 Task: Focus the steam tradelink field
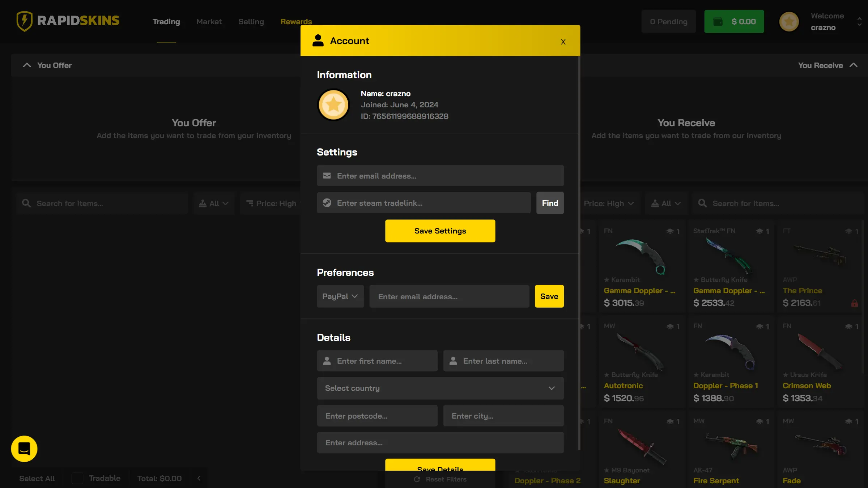[424, 203]
